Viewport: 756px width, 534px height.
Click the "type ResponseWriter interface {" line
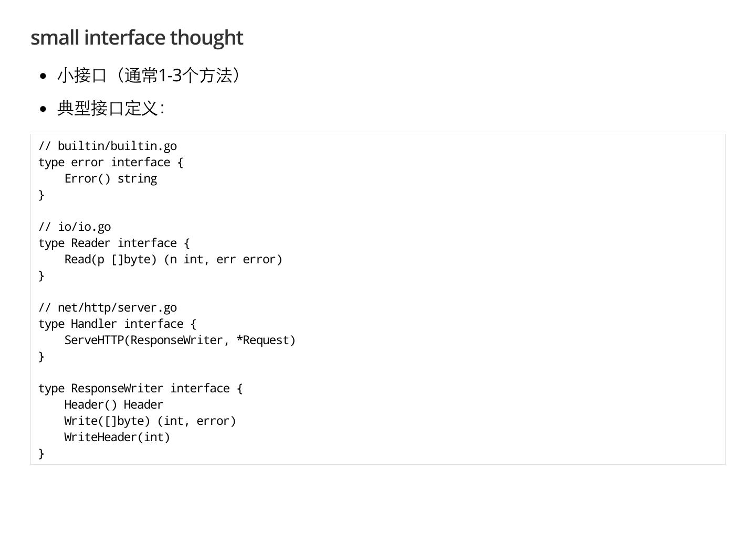[x=140, y=389]
